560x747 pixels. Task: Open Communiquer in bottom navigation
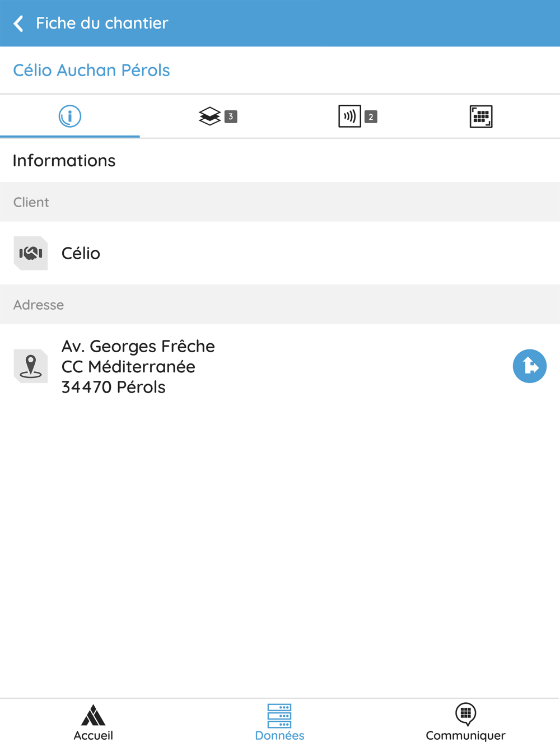tap(465, 722)
